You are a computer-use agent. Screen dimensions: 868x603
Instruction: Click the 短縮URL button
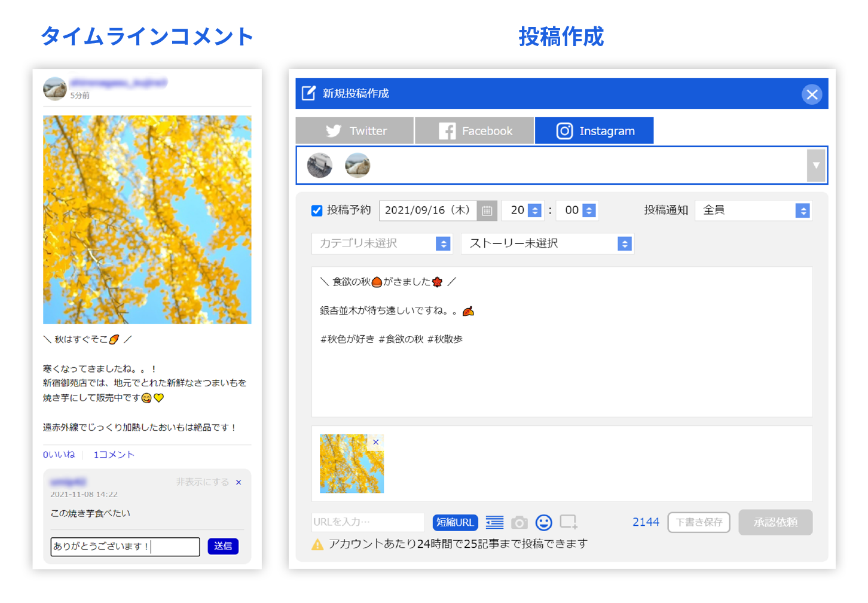[455, 522]
